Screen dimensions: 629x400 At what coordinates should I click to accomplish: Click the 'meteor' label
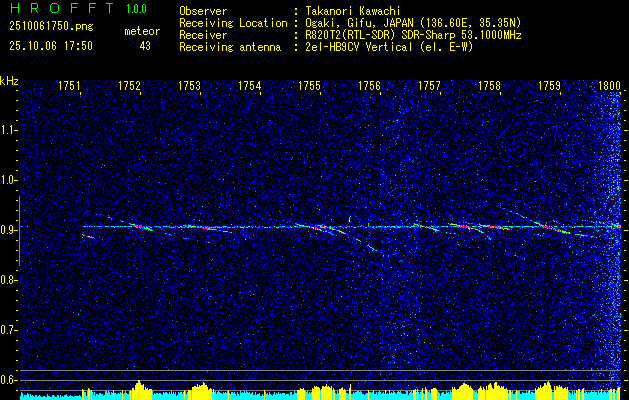[142, 31]
